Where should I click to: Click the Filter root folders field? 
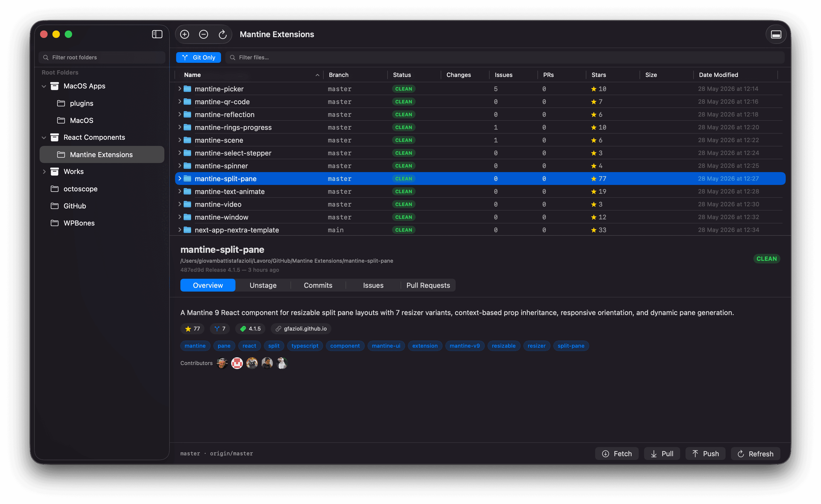[102, 57]
